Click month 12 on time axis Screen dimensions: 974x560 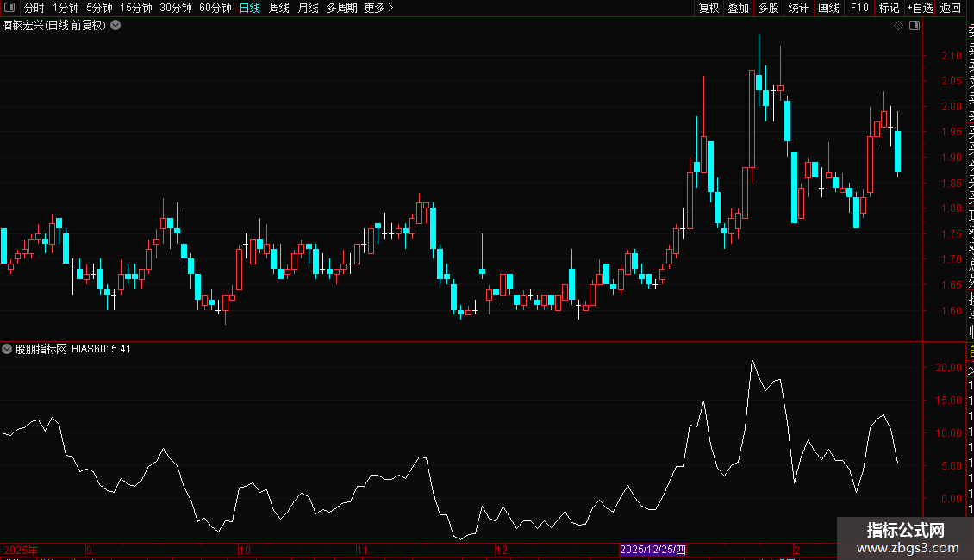pos(502,550)
